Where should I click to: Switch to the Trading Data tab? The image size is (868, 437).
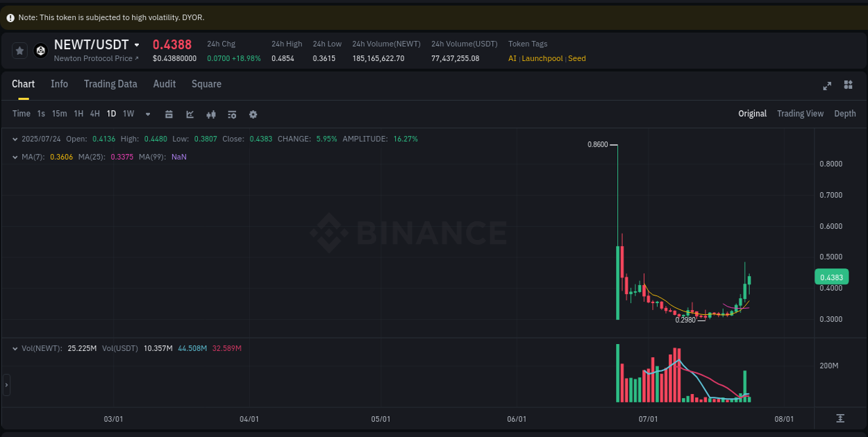(110, 84)
